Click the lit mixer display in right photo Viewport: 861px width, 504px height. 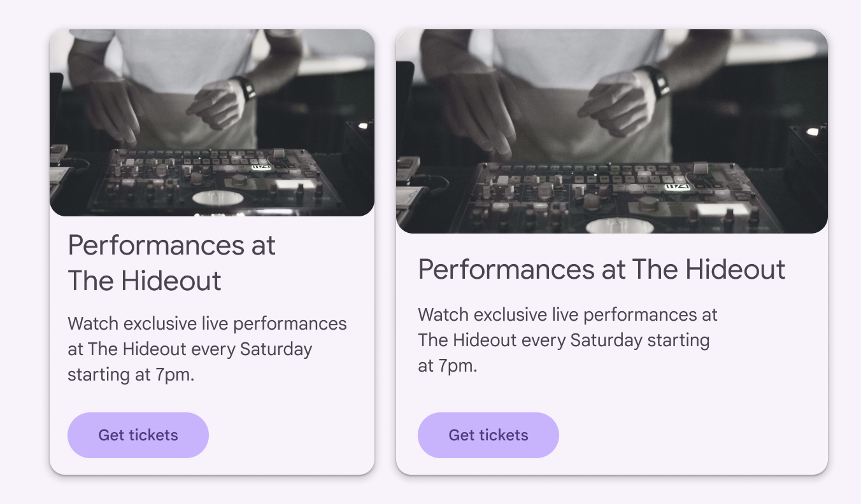click(x=676, y=186)
